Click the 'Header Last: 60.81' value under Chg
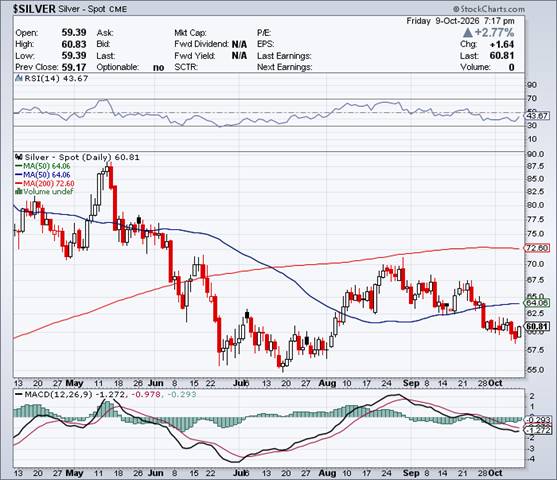Image resolution: width=557 pixels, height=480 pixels. pos(502,56)
